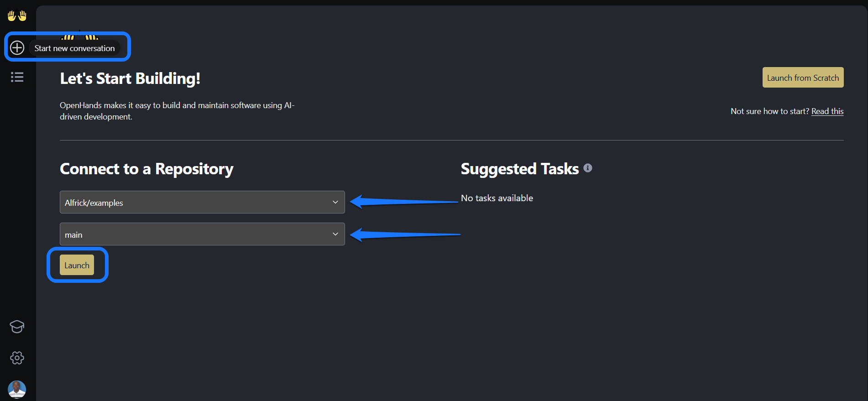Open the Alfrick/examples repository dropdown

click(202, 202)
